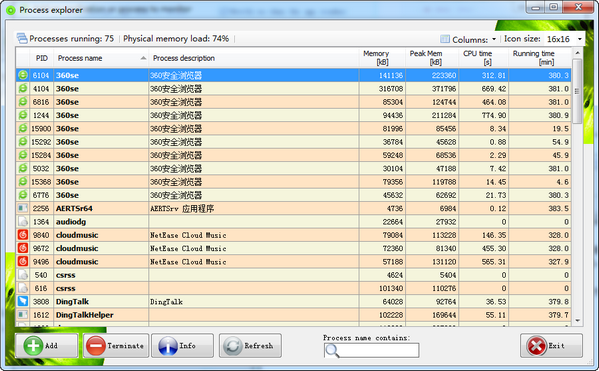599x371 pixels.
Task: Sort by Memory [kB] column header
Action: 382,58
